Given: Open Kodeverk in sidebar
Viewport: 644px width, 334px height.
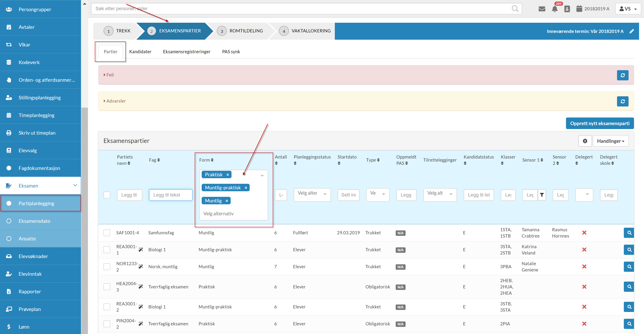Looking at the screenshot, I should 41,62.
